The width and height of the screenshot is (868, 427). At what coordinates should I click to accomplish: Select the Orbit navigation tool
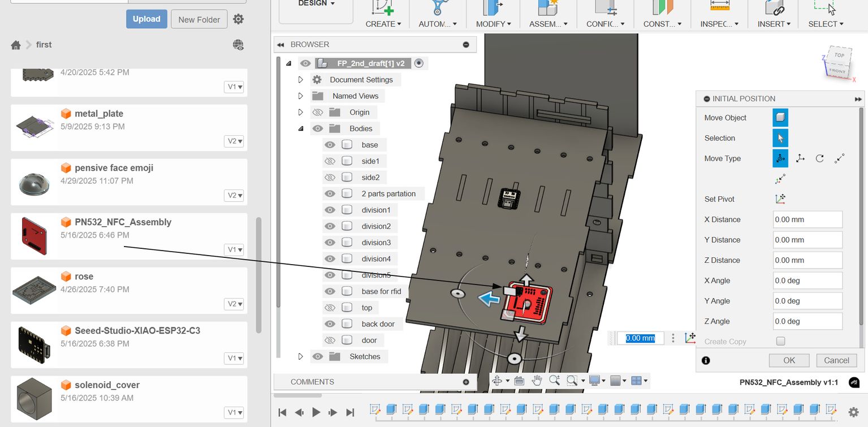(497, 381)
